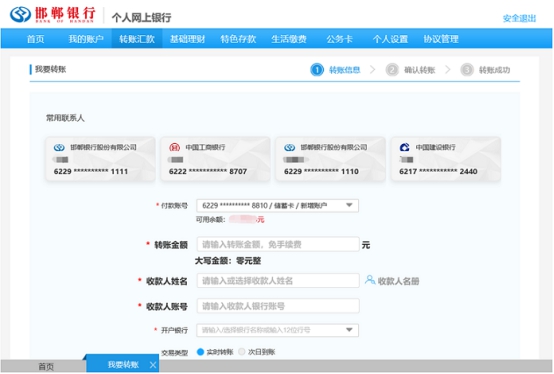Image resolution: width=554 pixels, height=374 pixels.
Task: Click the Bank of Handan logo
Action: [x=53, y=15]
